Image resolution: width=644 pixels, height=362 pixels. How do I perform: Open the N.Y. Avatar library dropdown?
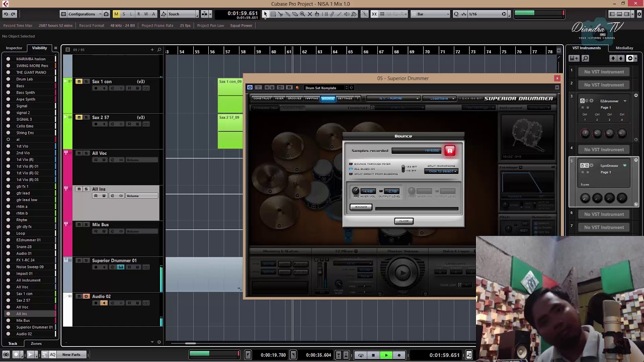393,99
